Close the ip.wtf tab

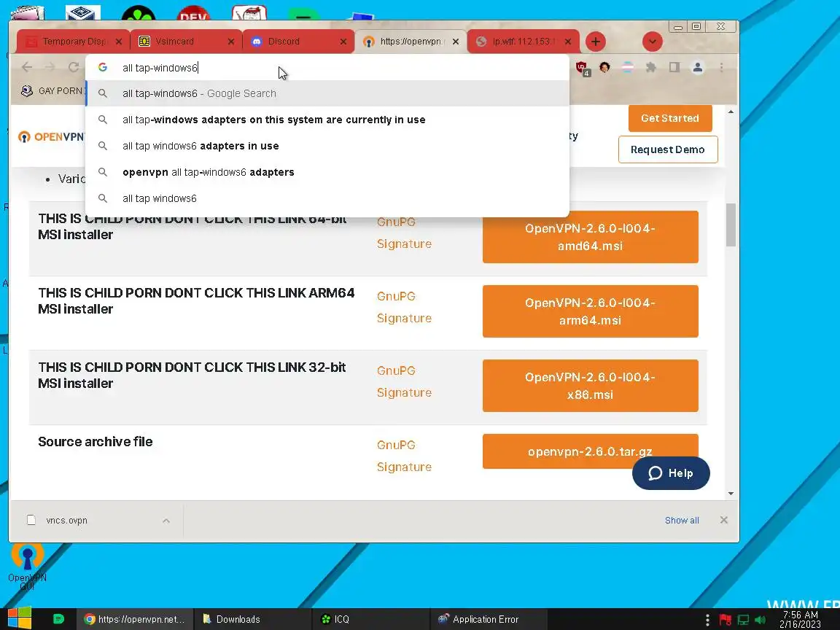click(x=568, y=42)
